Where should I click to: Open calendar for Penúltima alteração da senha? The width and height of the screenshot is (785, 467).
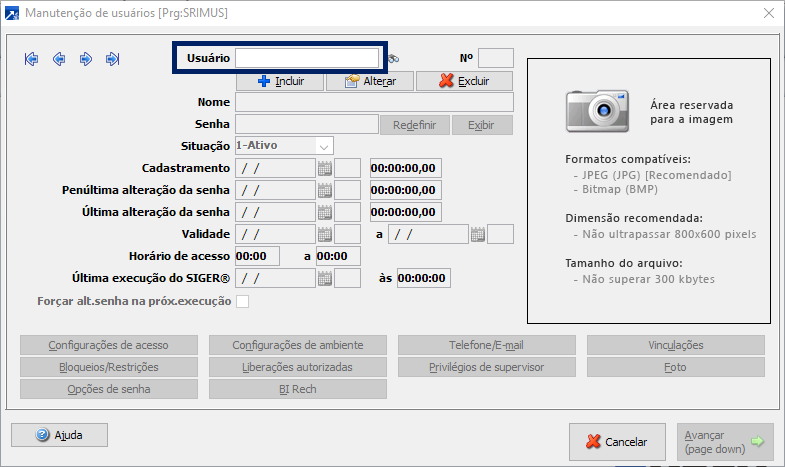pyautogui.click(x=325, y=190)
